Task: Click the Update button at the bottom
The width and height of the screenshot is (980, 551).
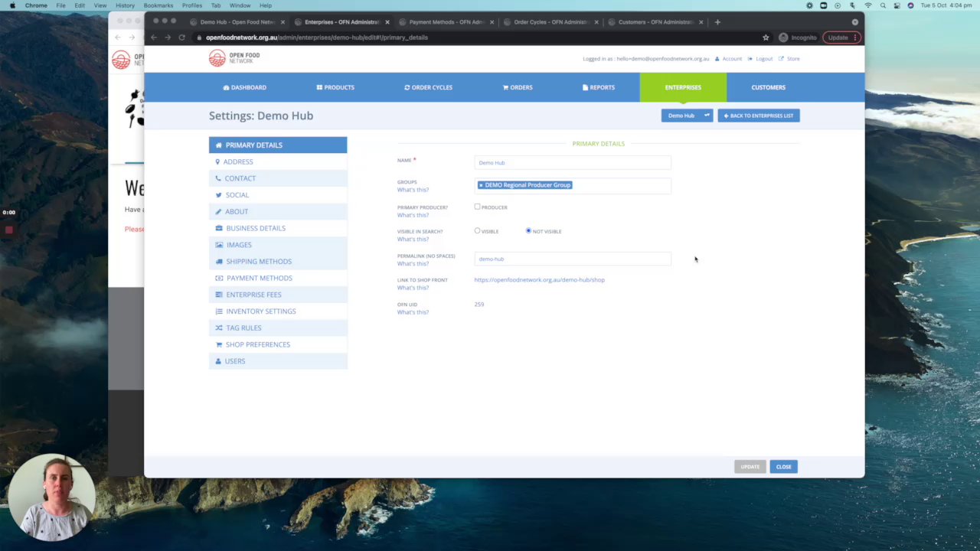Action: click(750, 467)
